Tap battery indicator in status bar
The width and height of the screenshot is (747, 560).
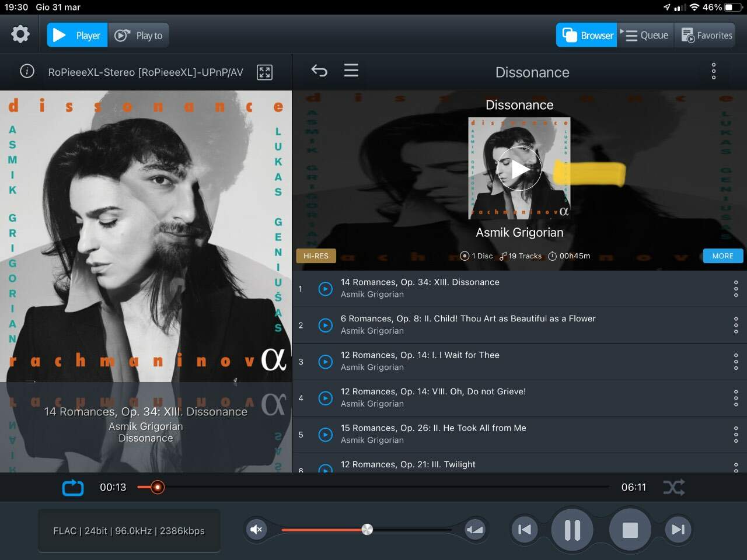tap(733, 7)
